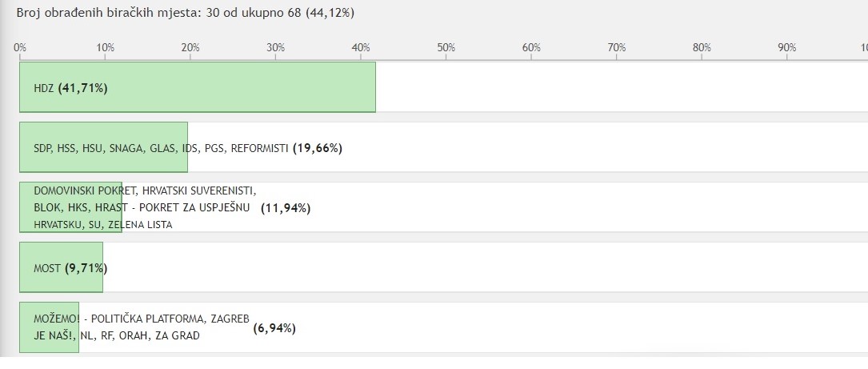Click the HDZ green result bar
868x369 pixels.
pos(198,87)
